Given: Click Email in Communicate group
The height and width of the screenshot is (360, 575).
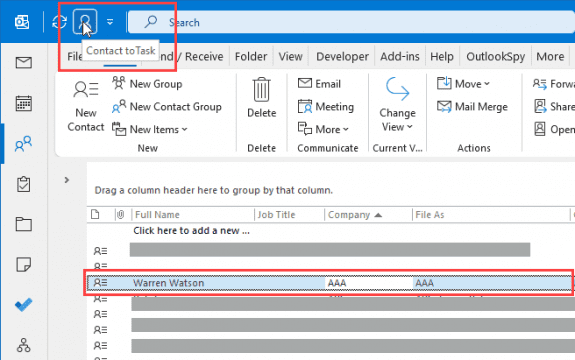Looking at the screenshot, I should (x=319, y=84).
